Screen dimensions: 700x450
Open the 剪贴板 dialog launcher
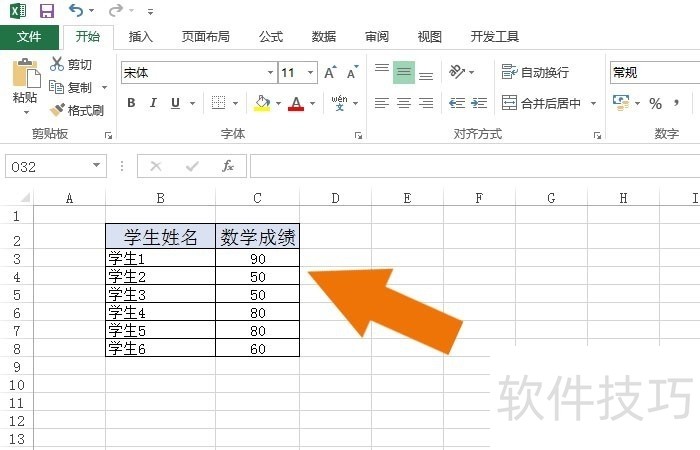108,135
